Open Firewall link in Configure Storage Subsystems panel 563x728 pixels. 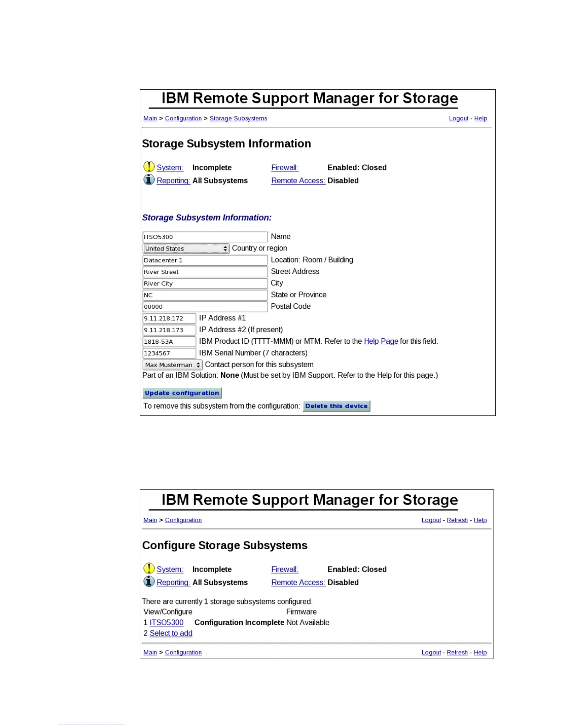pos(285,569)
